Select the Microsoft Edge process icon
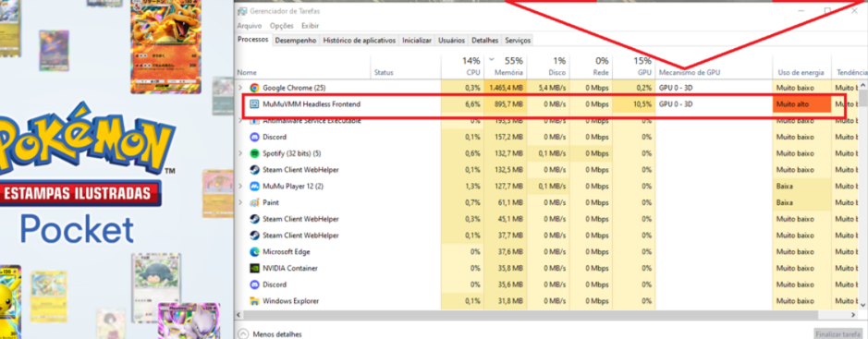Screen dimensions: 868x339 254,251
